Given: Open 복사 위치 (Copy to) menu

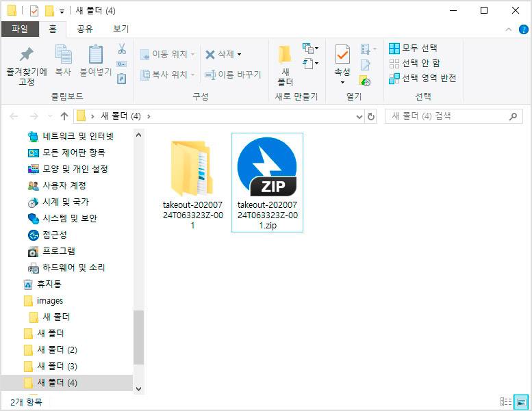Looking at the screenshot, I should click(168, 75).
